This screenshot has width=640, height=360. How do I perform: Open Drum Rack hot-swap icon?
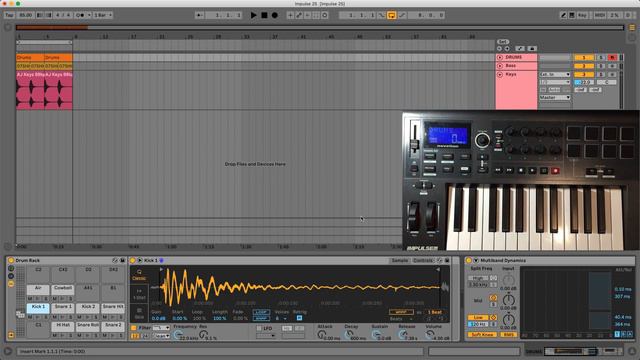pos(115,260)
